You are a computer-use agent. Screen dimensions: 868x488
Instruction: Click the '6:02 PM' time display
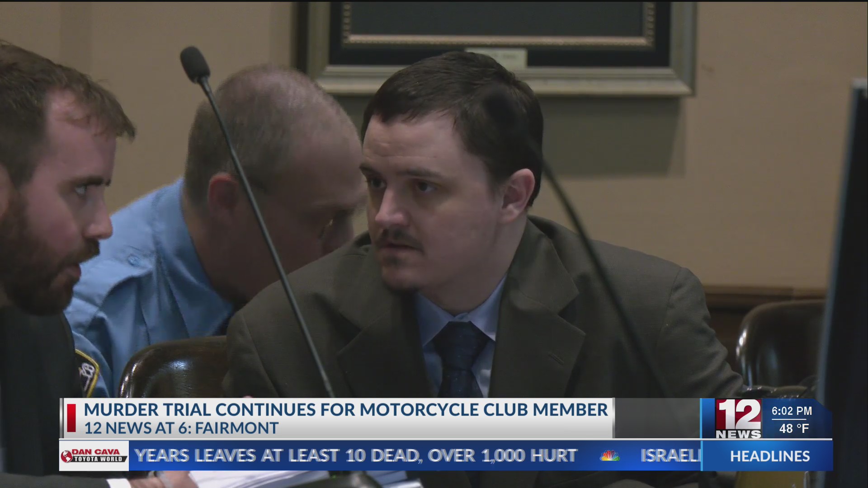792,411
